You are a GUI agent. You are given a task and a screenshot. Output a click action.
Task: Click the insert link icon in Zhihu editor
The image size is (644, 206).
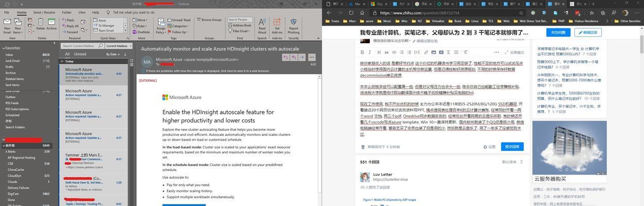426,52
